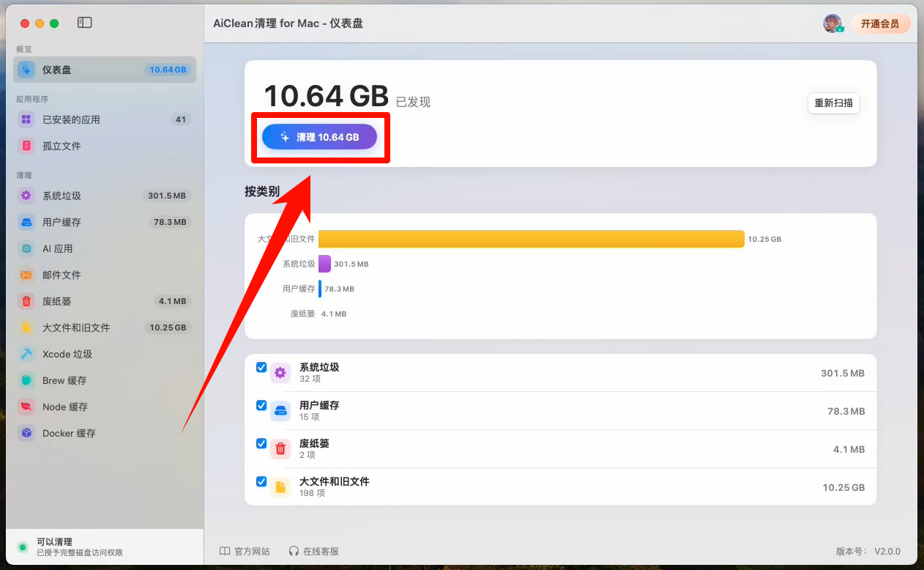Uncheck the 大文件和旧文件 checkbox in the list
The width and height of the screenshot is (924, 570).
[x=261, y=481]
